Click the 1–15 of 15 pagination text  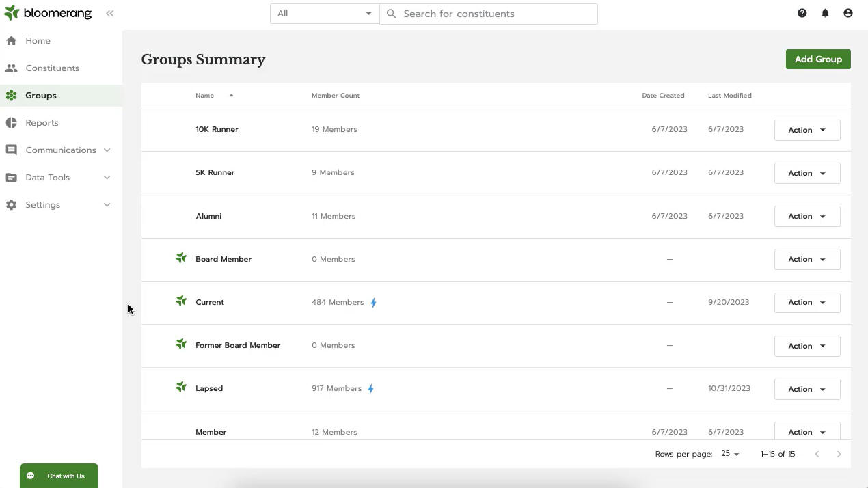pyautogui.click(x=778, y=454)
